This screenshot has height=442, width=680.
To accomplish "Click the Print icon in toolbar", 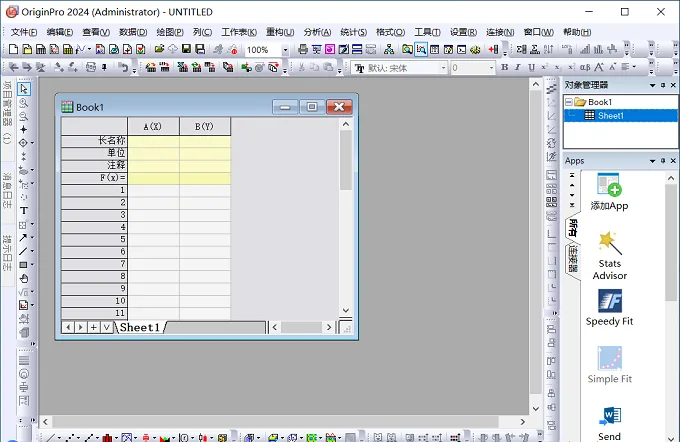I will coord(303,49).
